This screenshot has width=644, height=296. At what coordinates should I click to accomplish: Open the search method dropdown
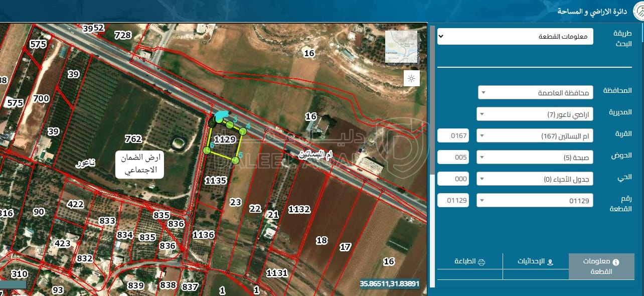coord(515,37)
